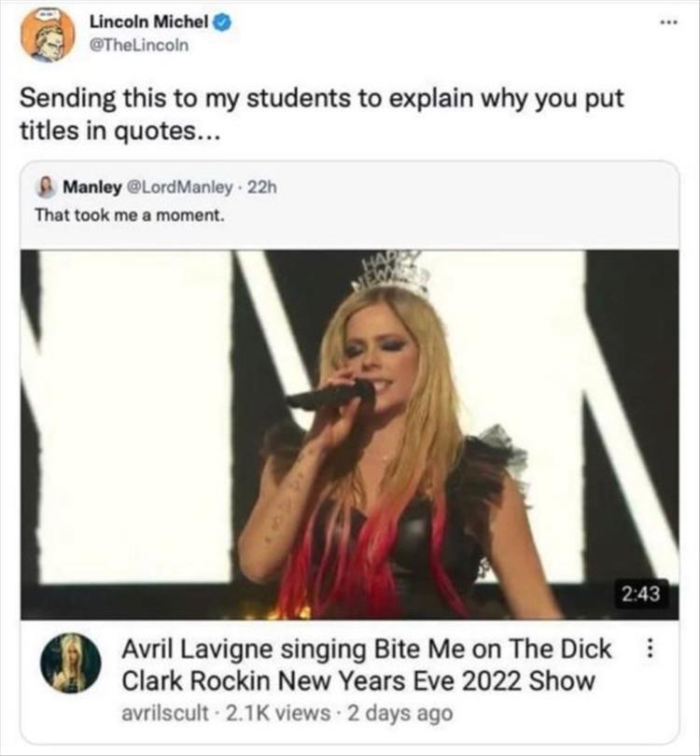Click the microphone in the video frame
The height and width of the screenshot is (756, 700).
tap(329, 396)
